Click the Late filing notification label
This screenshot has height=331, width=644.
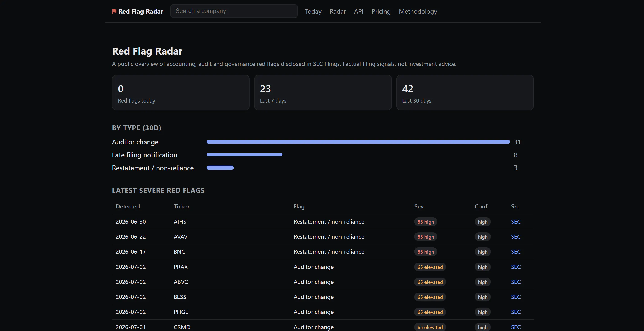pos(145,155)
